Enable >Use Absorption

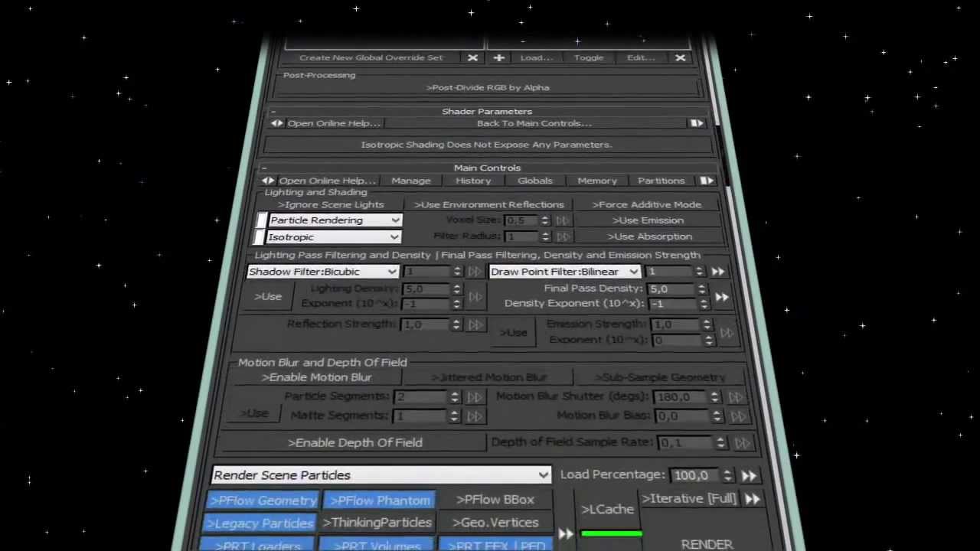[649, 236]
